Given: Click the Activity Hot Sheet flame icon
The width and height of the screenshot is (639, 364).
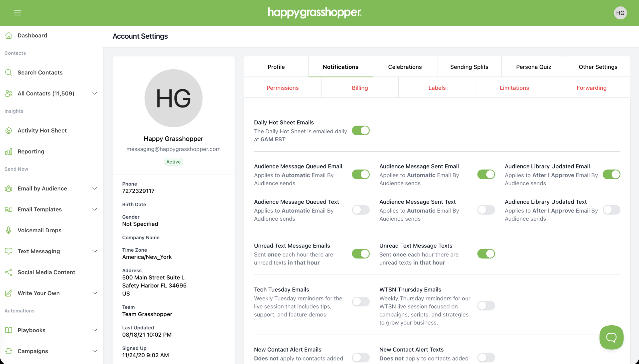Looking at the screenshot, I should [8, 130].
